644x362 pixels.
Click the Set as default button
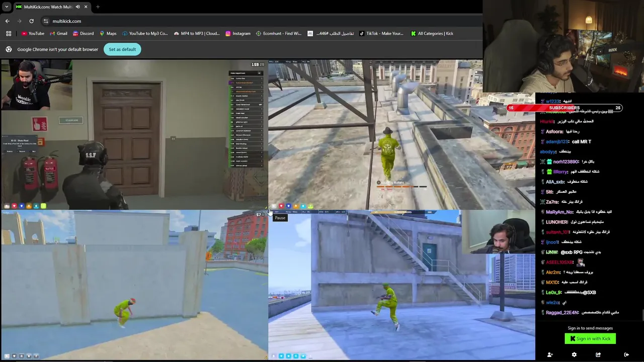click(122, 49)
